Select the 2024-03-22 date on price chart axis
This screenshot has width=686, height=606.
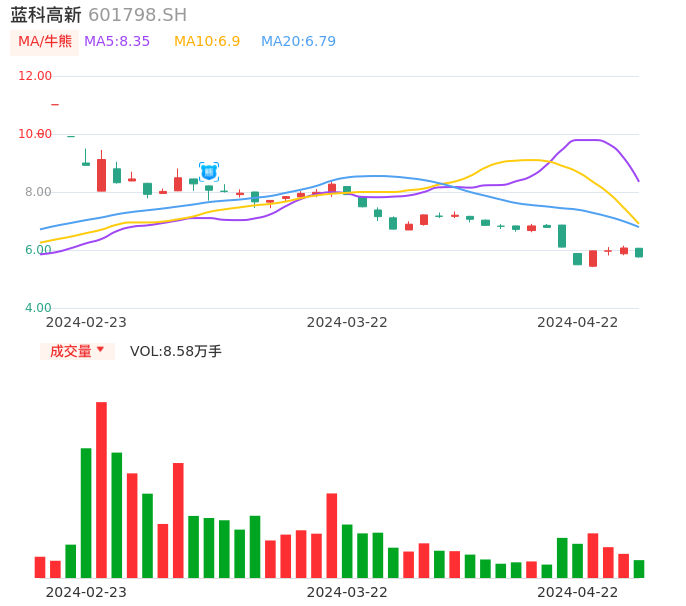(347, 322)
